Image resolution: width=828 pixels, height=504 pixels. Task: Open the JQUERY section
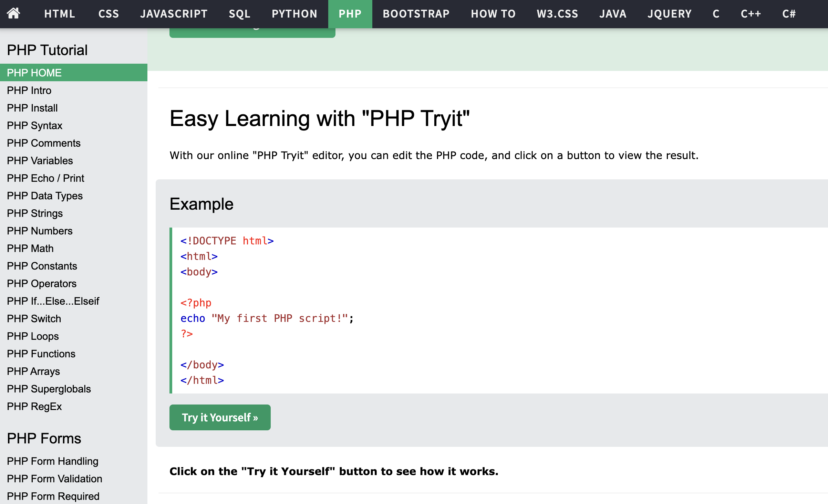coord(669,14)
